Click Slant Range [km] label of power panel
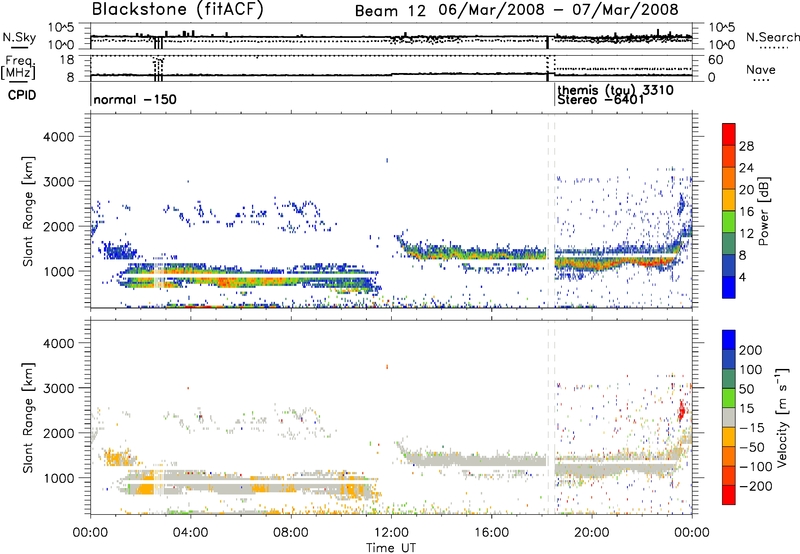The width and height of the screenshot is (800, 554). (x=28, y=211)
